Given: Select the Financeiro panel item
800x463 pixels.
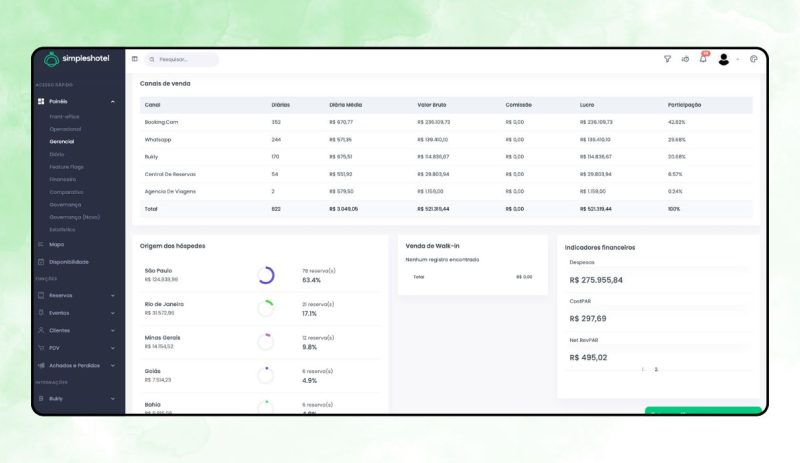Looking at the screenshot, I should click(63, 179).
